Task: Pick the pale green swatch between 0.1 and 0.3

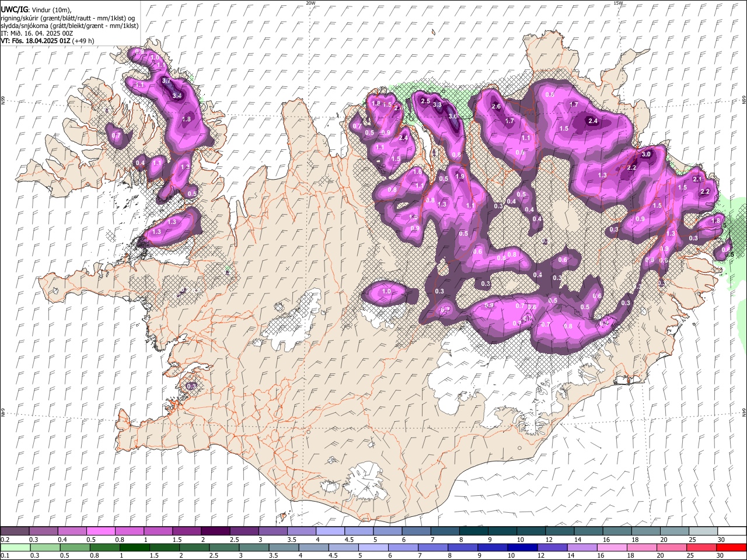Action: [x=15, y=547]
